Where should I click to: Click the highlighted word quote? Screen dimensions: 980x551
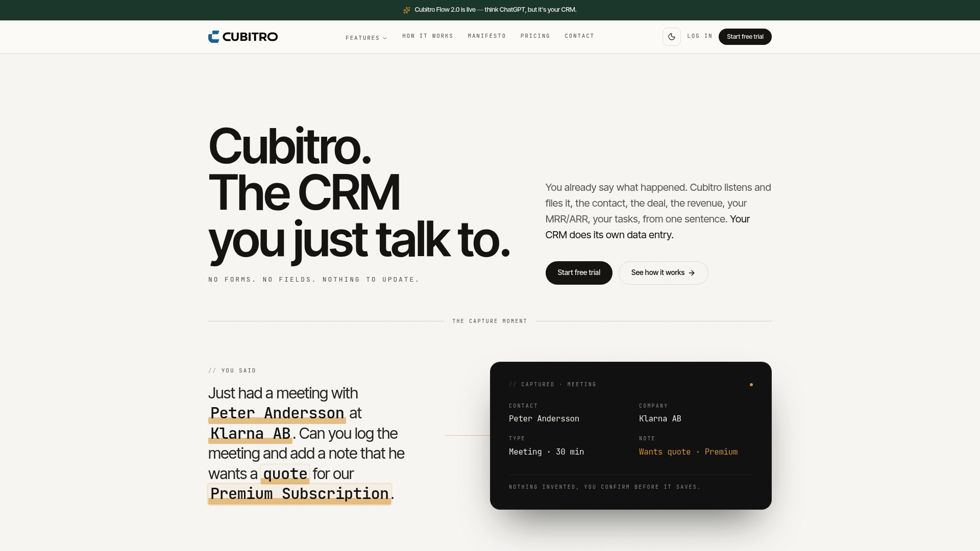click(x=285, y=474)
